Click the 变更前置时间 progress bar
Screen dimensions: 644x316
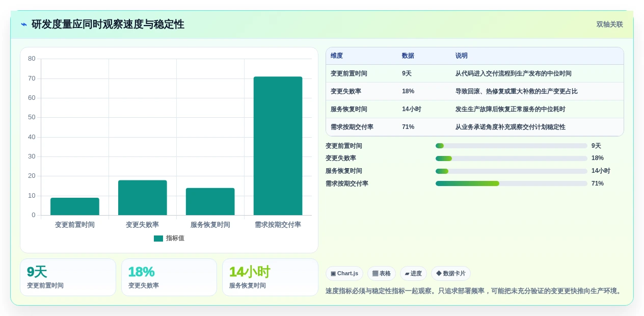coord(512,146)
